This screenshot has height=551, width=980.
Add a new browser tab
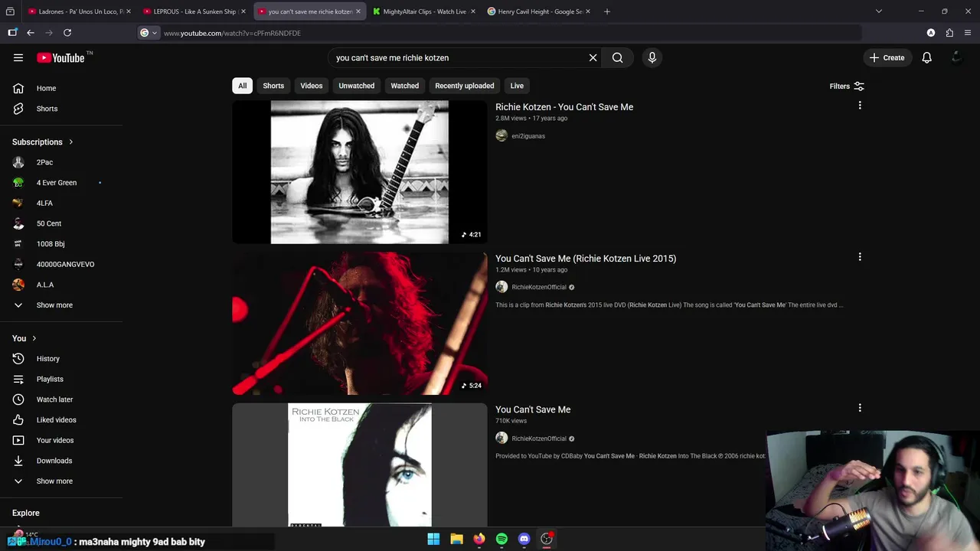point(607,11)
